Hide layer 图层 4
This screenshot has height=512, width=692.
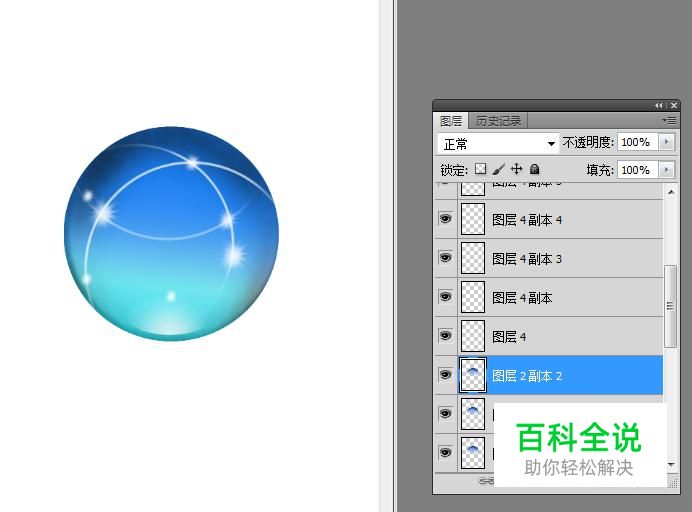[446, 335]
